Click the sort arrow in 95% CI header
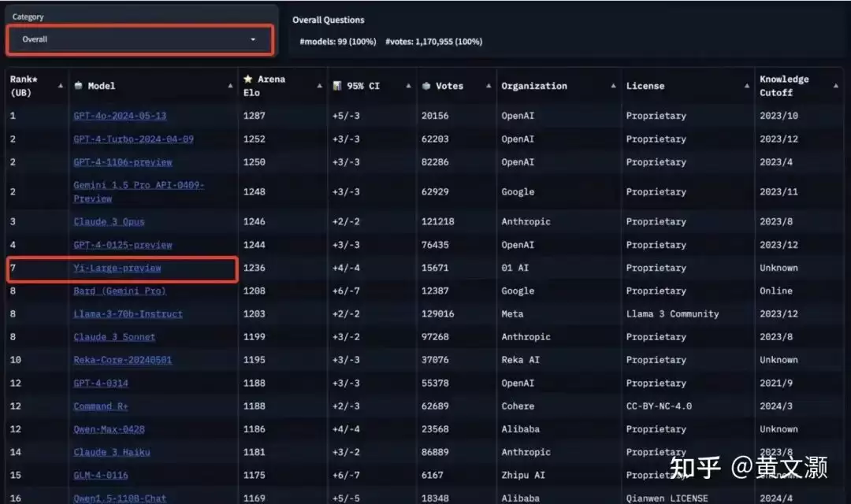Screen dimensions: 851x504 click(x=408, y=86)
